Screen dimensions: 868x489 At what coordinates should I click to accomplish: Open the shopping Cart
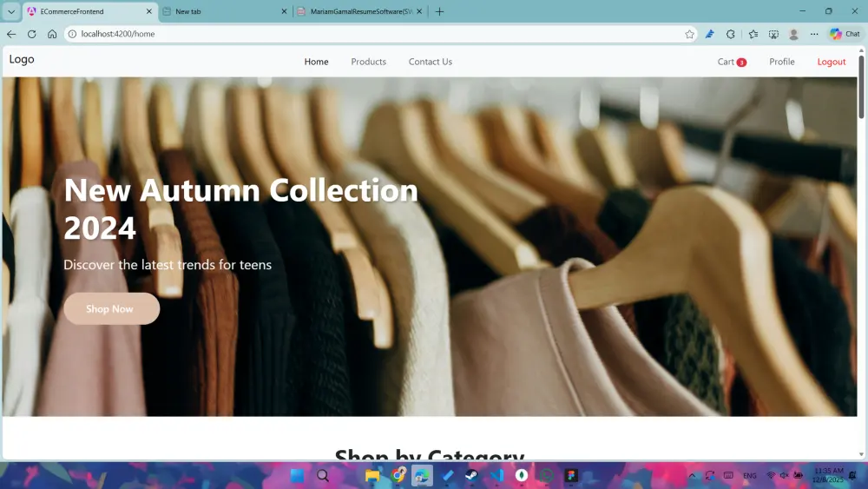(x=732, y=62)
